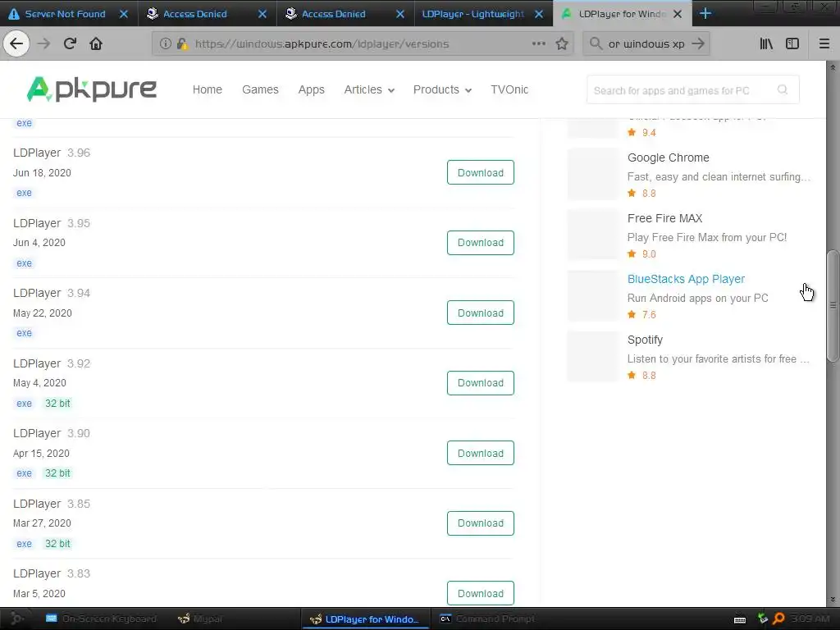The width and height of the screenshot is (840, 630).
Task: Click the green tray icon beside keyboard
Action: point(763,619)
